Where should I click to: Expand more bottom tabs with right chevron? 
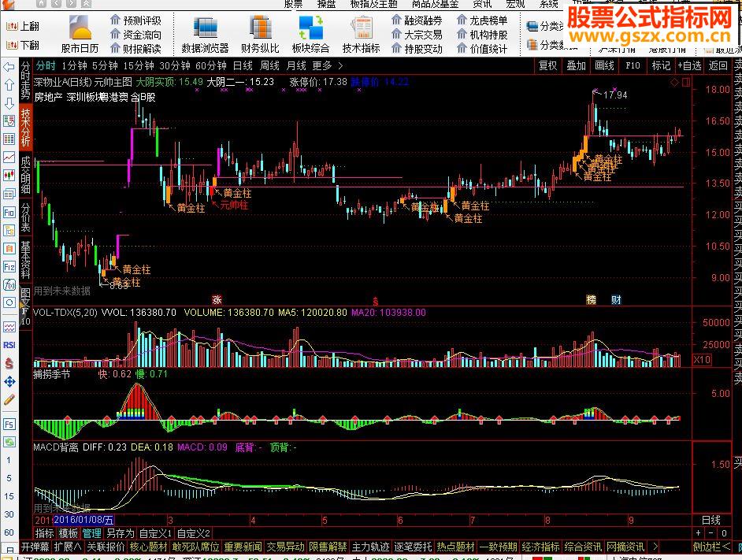(655, 547)
